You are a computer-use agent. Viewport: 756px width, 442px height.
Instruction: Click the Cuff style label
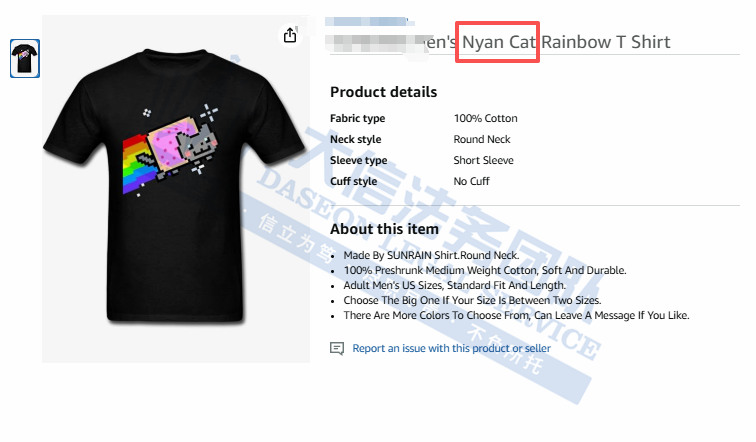353,181
